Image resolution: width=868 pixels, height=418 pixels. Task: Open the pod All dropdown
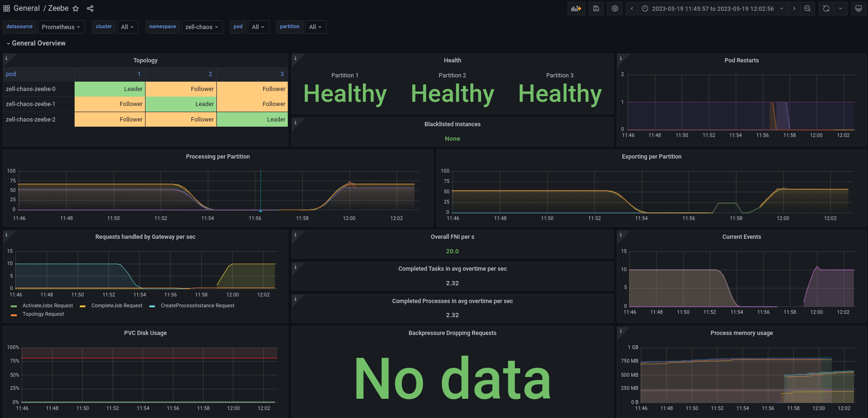tap(258, 27)
